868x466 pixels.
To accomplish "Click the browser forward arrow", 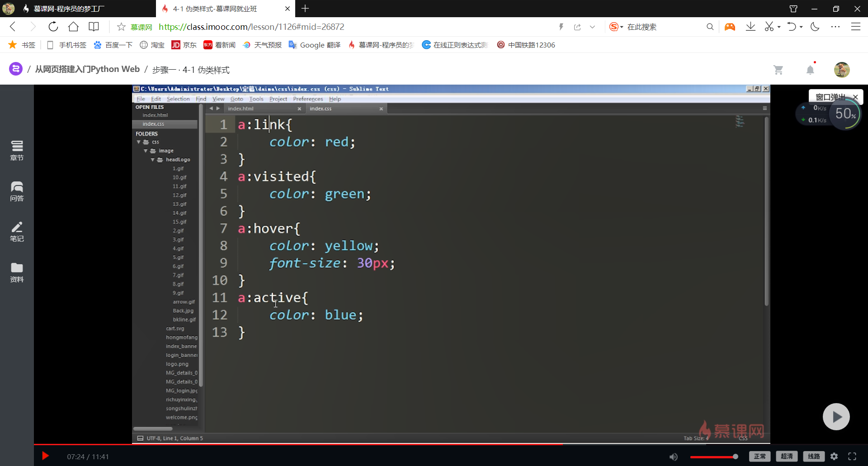I will (x=33, y=27).
